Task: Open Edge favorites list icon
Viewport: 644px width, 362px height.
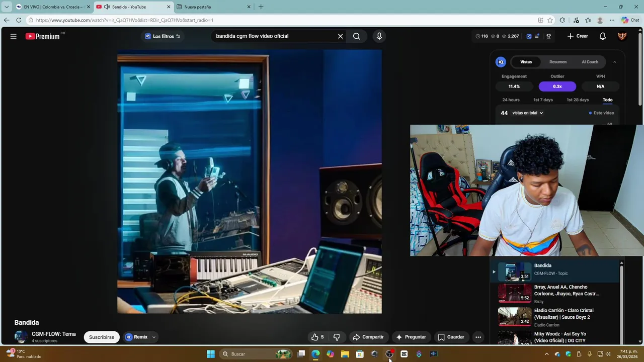Action: (588, 20)
